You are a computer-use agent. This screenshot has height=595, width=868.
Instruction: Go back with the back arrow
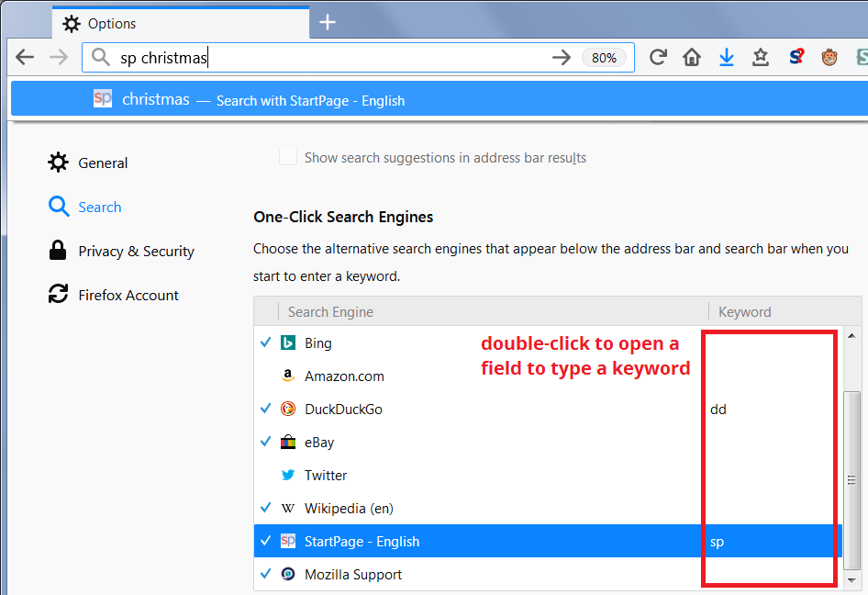point(25,57)
